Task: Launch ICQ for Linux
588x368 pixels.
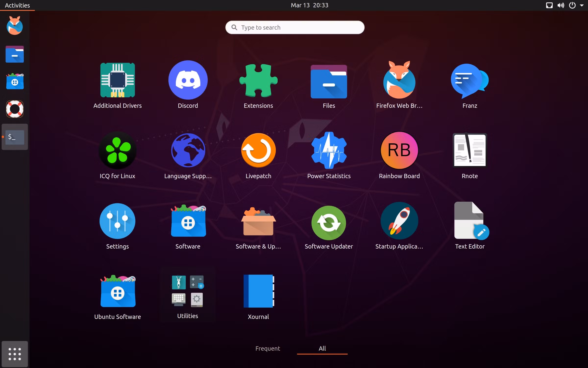Action: pos(117,150)
